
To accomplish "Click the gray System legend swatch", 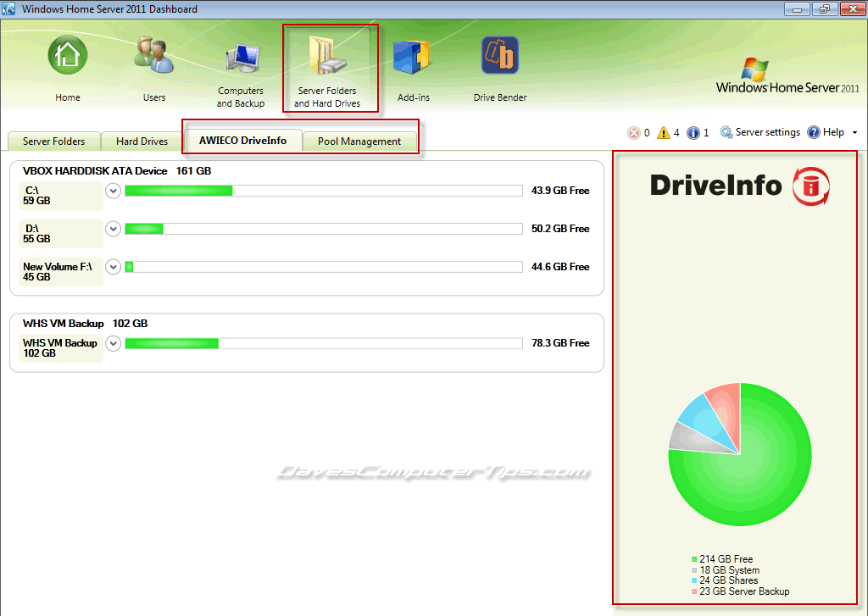I will click(694, 570).
